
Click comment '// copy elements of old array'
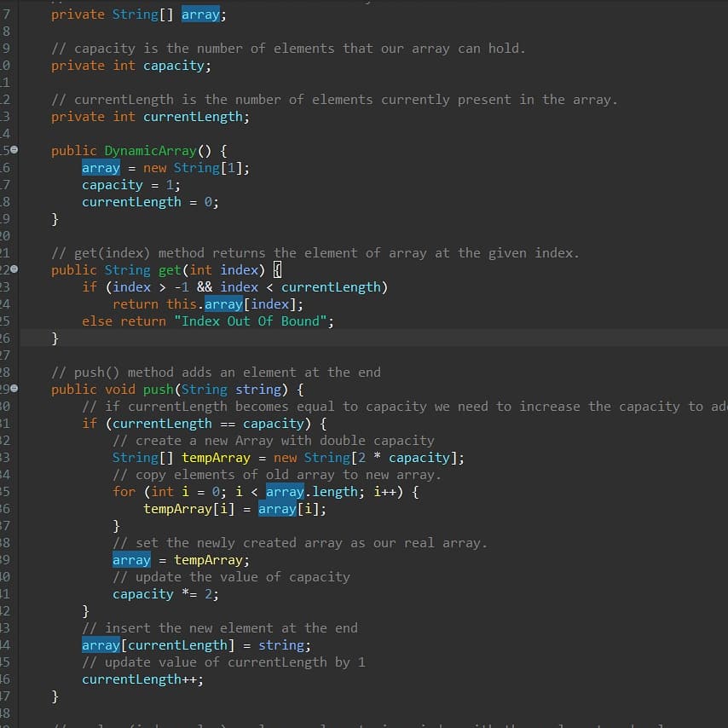click(277, 475)
